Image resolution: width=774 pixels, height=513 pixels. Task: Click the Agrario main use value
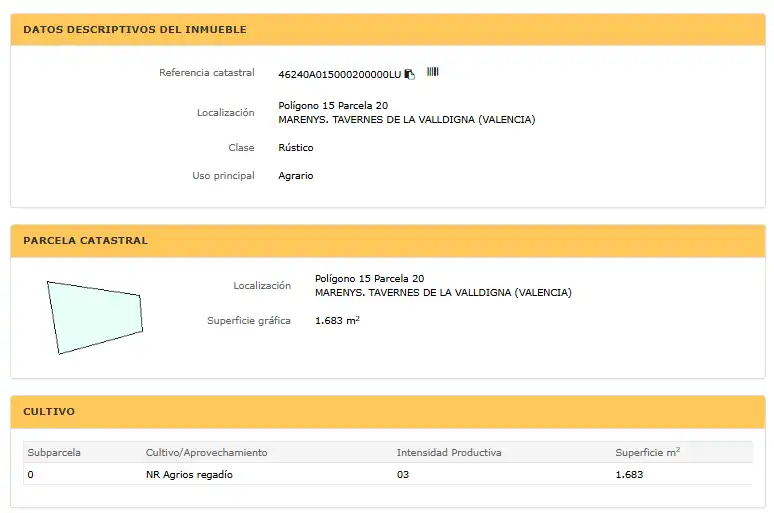[x=296, y=176]
